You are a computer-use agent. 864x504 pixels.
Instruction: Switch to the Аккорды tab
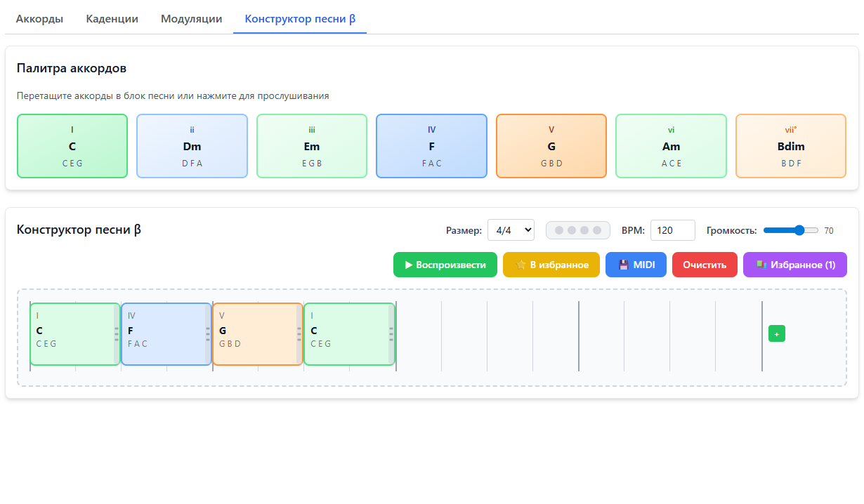[x=39, y=19]
